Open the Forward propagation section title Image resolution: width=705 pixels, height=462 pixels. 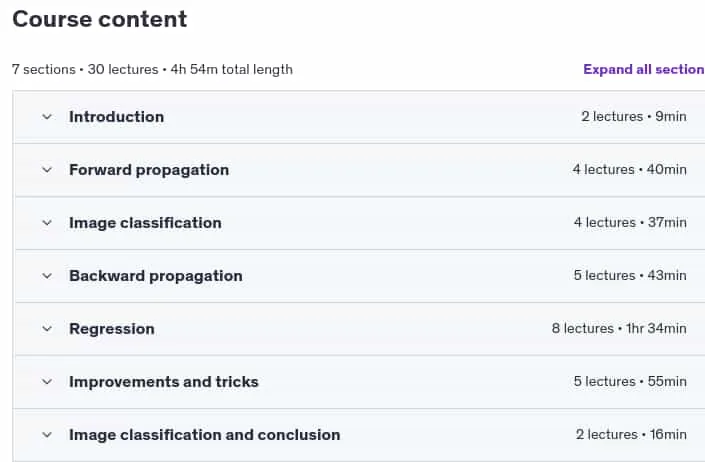(x=149, y=170)
